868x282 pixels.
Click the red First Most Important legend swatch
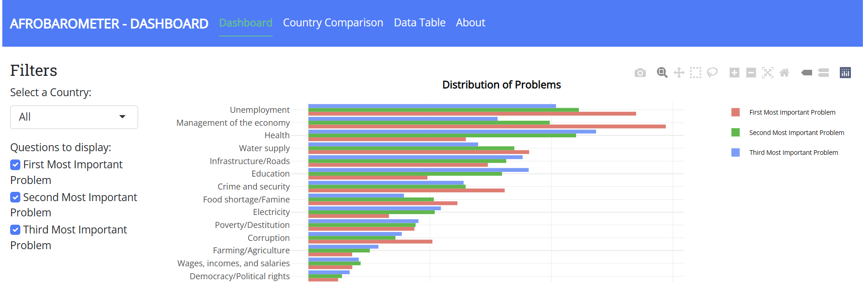click(735, 112)
